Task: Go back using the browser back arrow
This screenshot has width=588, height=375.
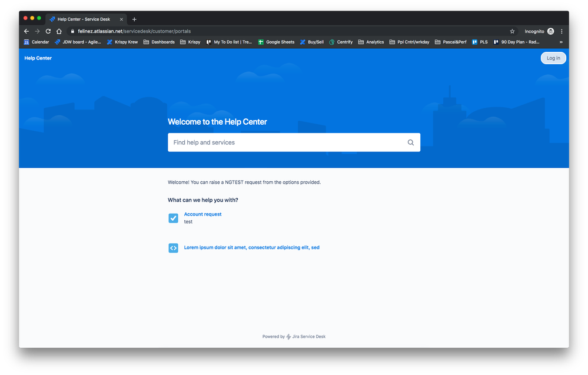Action: pyautogui.click(x=26, y=31)
